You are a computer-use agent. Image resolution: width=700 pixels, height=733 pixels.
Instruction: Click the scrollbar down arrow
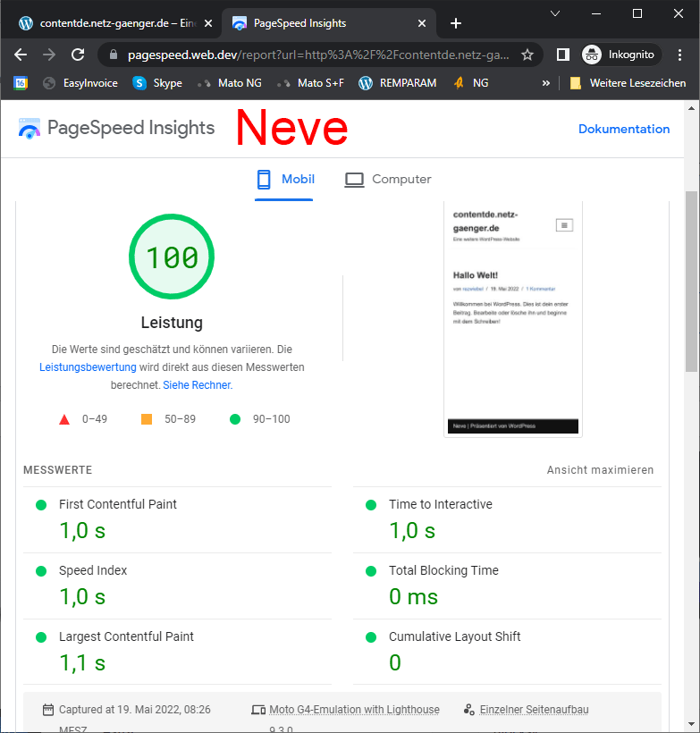692,724
